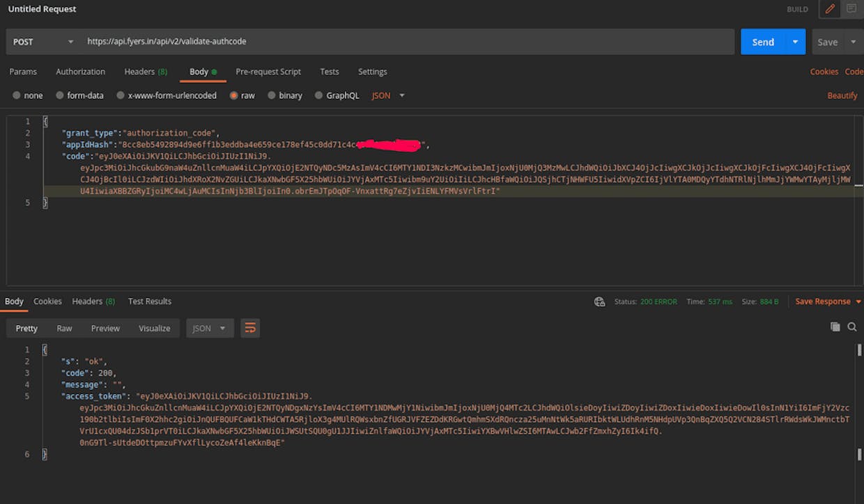Switch to the Preview response view

click(105, 328)
